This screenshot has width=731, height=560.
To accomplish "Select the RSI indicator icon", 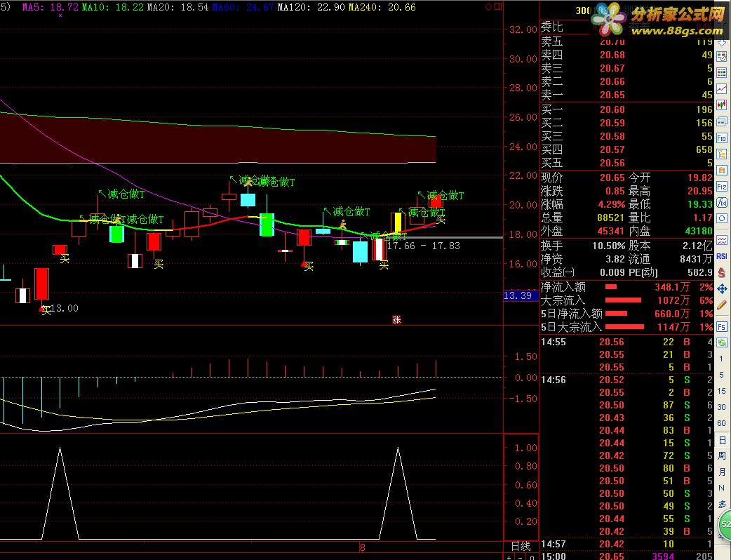I will pyautogui.click(x=722, y=256).
